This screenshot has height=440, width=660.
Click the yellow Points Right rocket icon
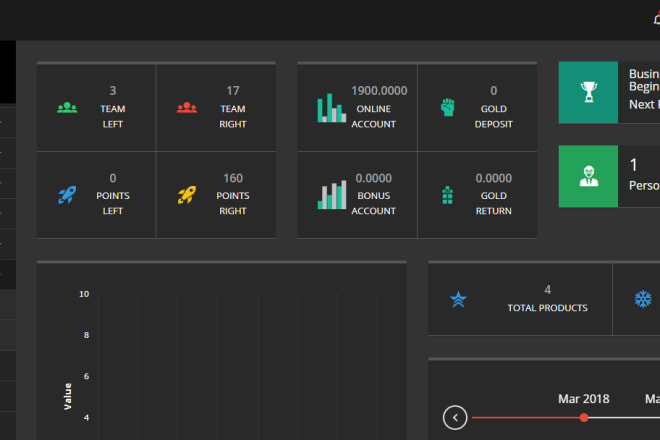tap(187, 195)
